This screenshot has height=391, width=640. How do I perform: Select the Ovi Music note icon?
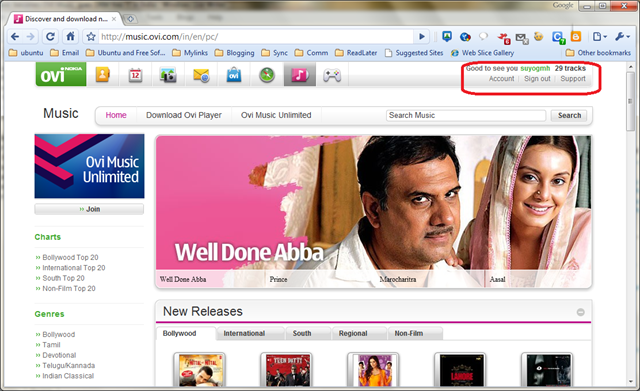[x=300, y=75]
